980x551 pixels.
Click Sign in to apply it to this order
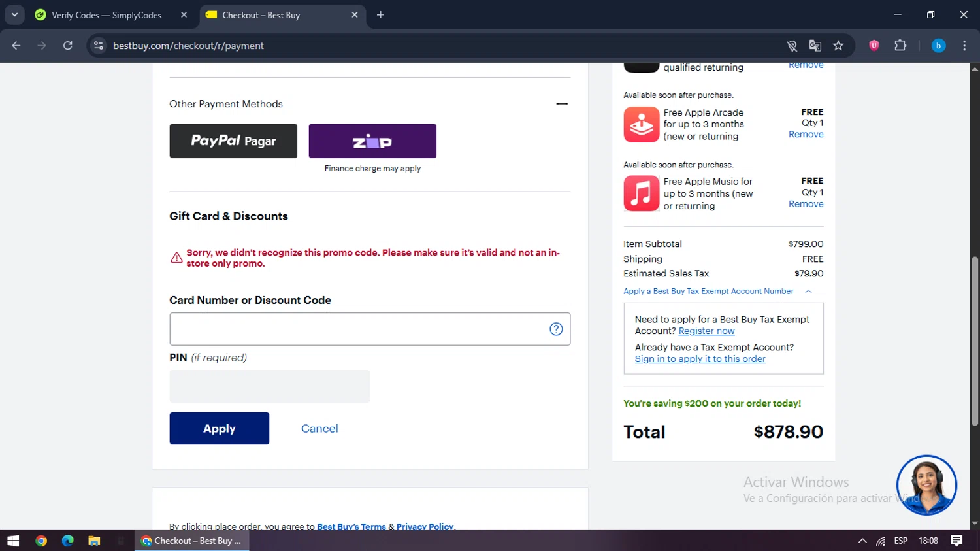700,359
